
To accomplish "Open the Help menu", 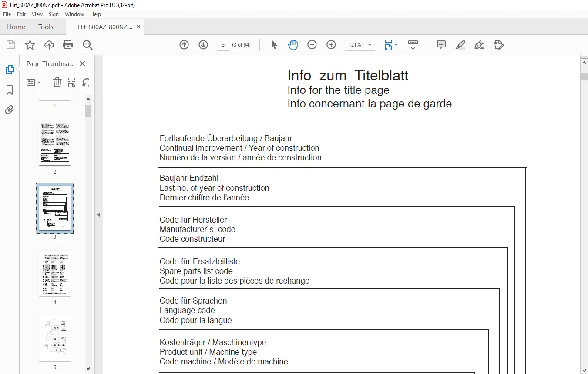I will point(95,14).
